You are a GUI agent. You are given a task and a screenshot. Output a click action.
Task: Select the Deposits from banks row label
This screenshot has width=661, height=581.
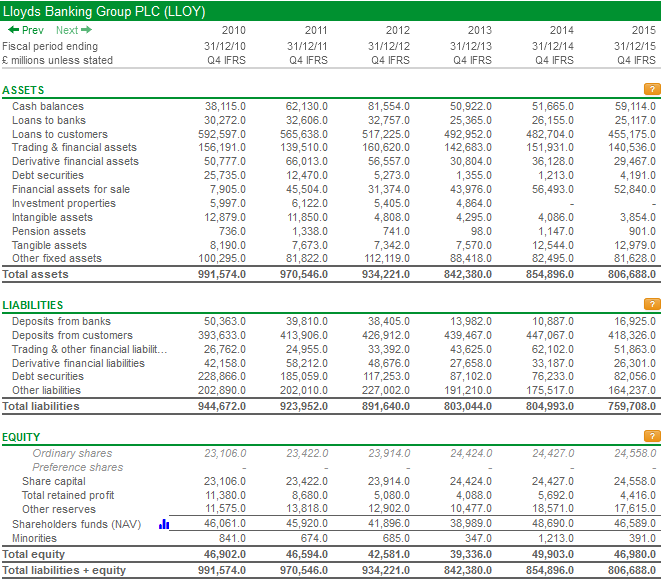(x=61, y=321)
